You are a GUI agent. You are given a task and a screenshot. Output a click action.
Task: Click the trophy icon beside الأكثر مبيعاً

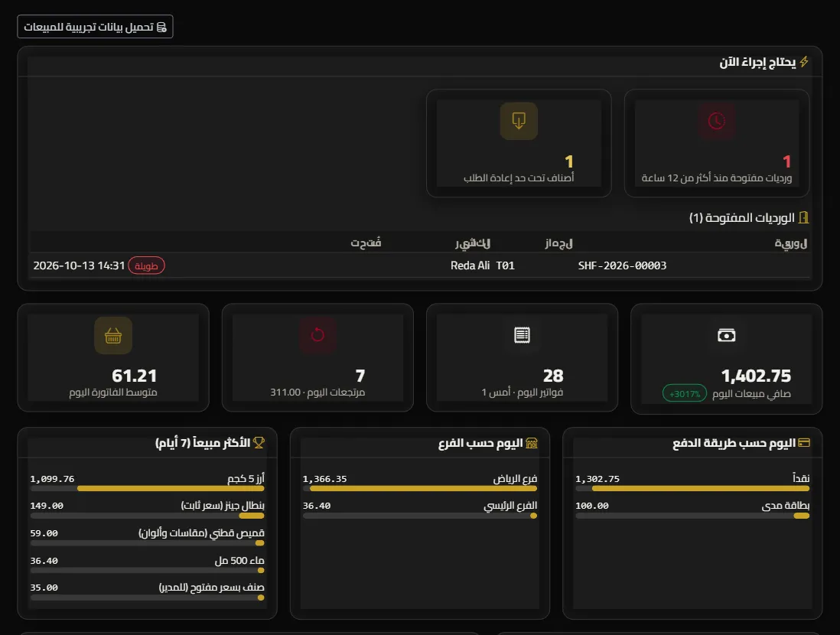point(259,443)
